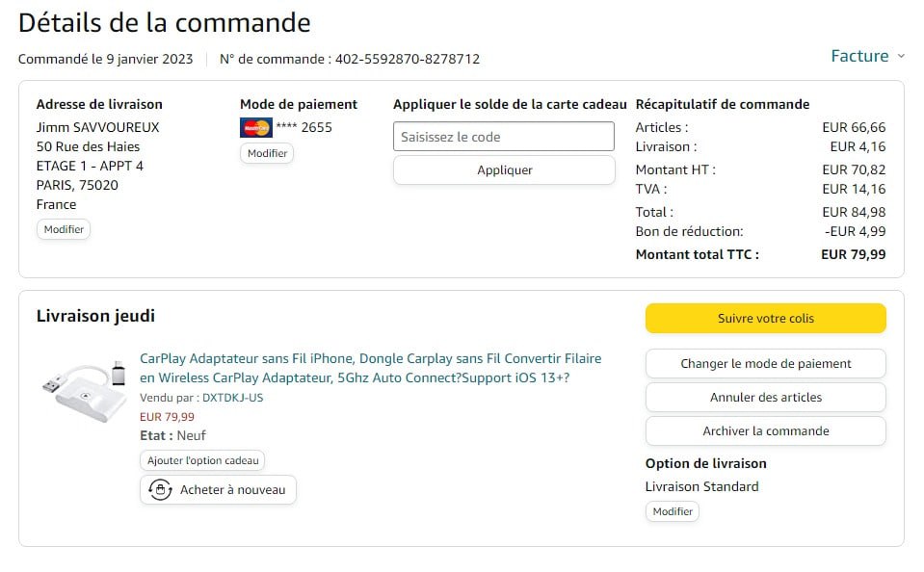This screenshot has height=572, width=924.
Task: Click the CarPlay adapter product thumbnail
Action: pos(86,388)
